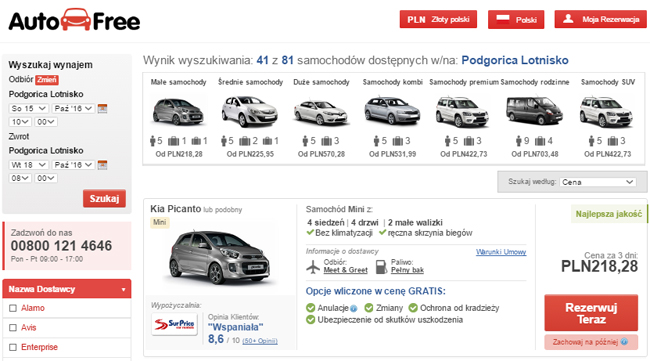Click the Samochody SUV category label
Image resolution: width=650 pixels, height=361 pixels.
pyautogui.click(x=608, y=82)
